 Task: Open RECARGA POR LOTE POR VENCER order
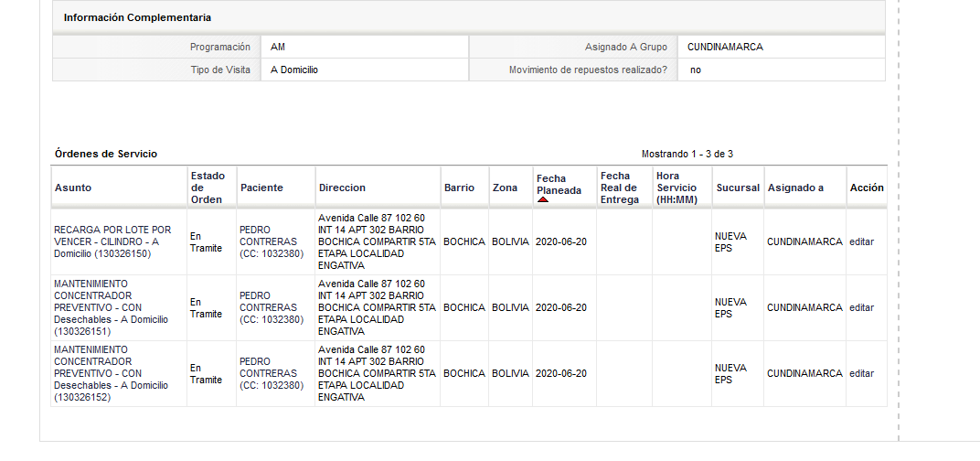pyautogui.click(x=112, y=242)
